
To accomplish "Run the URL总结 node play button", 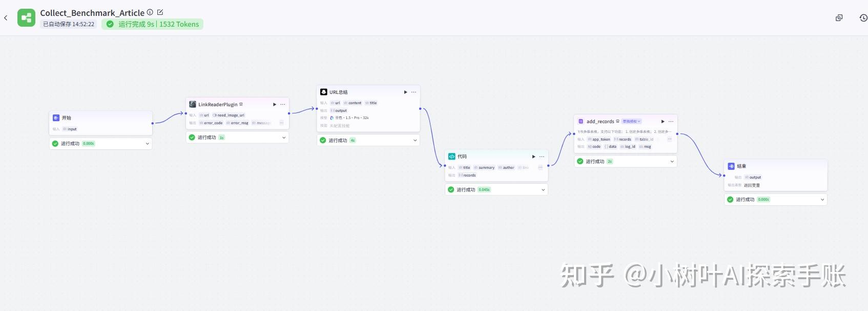I will pos(405,92).
